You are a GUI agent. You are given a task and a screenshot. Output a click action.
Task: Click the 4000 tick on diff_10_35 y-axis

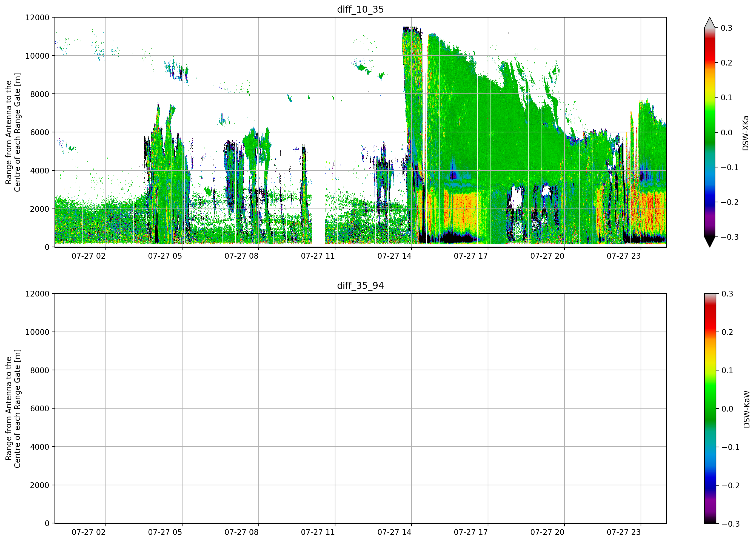[x=40, y=171]
